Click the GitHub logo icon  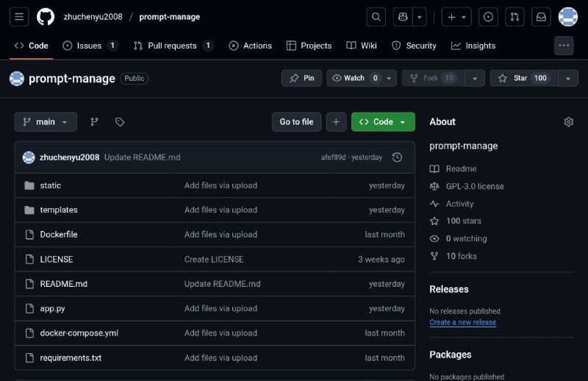tap(45, 16)
